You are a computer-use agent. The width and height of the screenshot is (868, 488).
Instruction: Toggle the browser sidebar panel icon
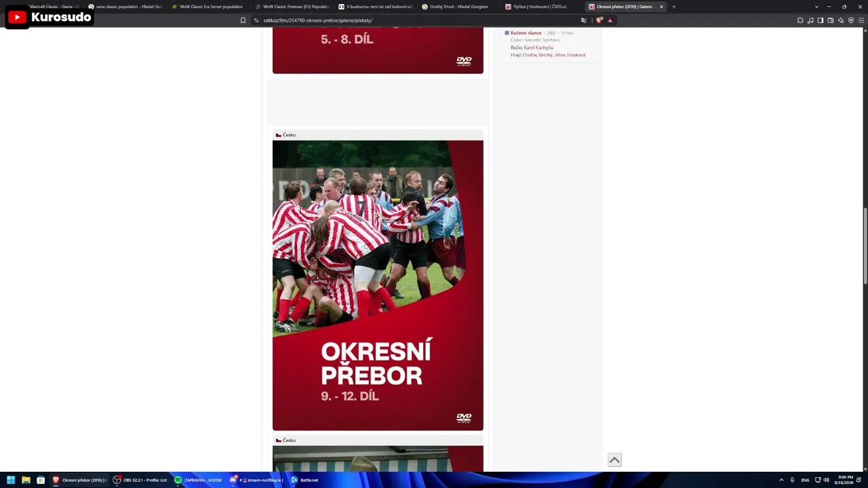coord(821,20)
